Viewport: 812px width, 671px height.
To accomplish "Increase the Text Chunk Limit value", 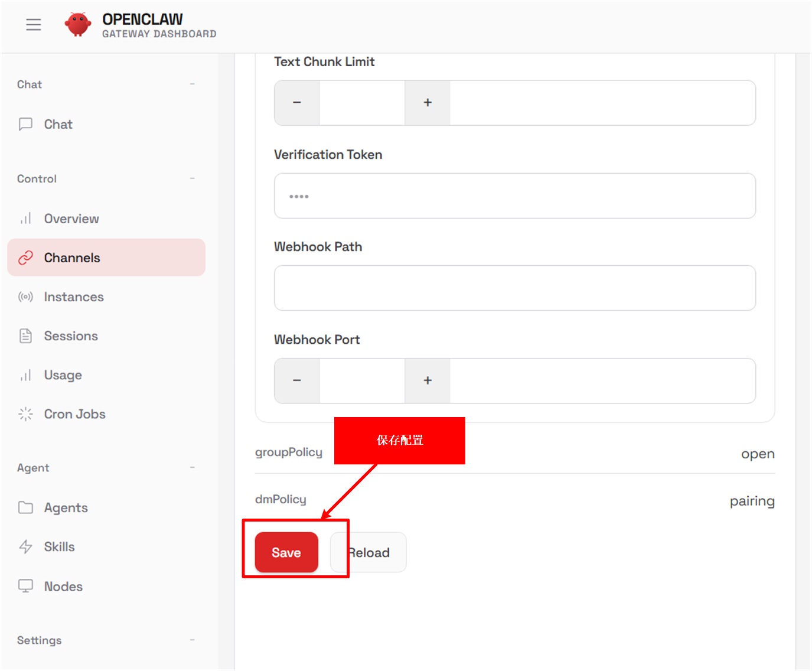I will pos(428,103).
